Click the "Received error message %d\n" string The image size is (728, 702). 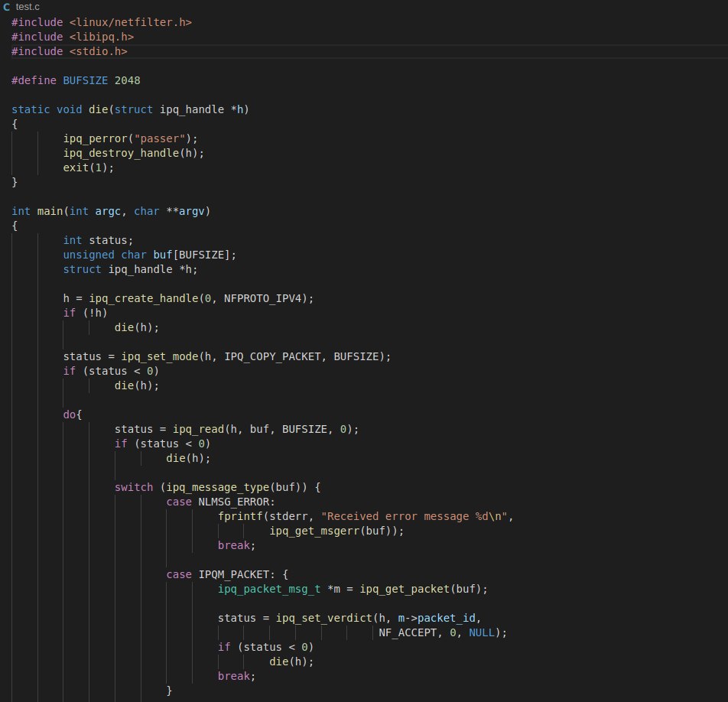414,516
